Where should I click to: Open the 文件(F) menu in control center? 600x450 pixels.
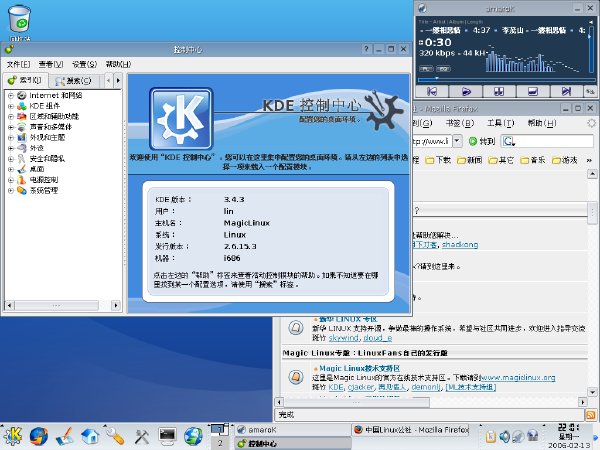(x=18, y=64)
